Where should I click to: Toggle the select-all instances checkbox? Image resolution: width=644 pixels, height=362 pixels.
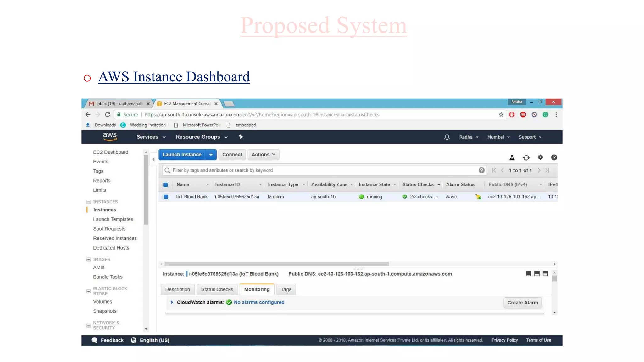(x=166, y=185)
